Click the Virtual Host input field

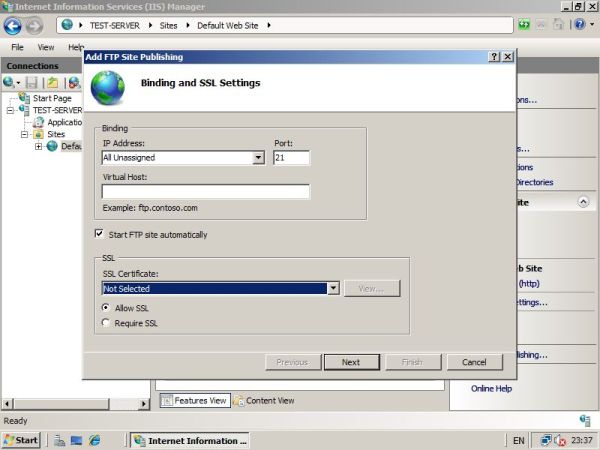click(x=206, y=191)
